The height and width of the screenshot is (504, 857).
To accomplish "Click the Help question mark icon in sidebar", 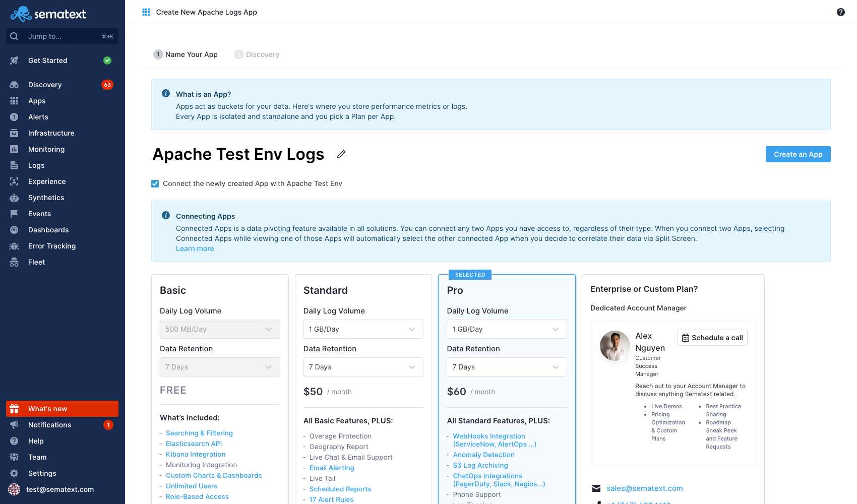I will (x=14, y=441).
